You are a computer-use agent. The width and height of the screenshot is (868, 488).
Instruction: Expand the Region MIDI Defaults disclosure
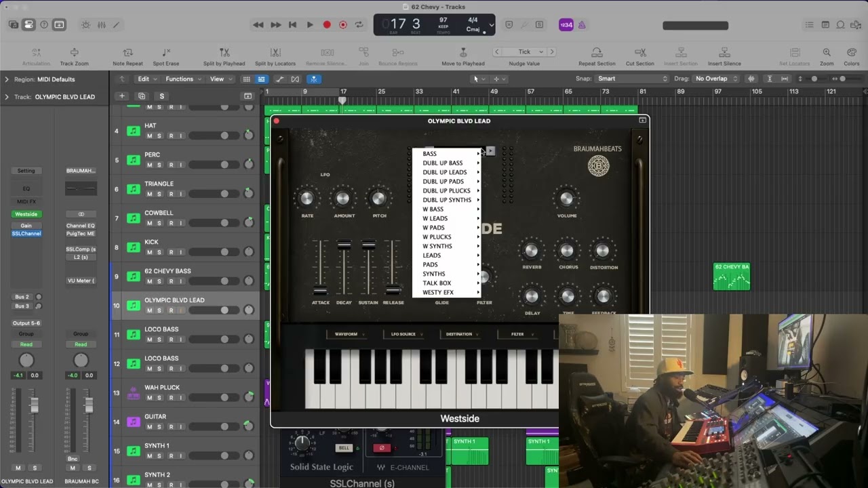click(7, 79)
